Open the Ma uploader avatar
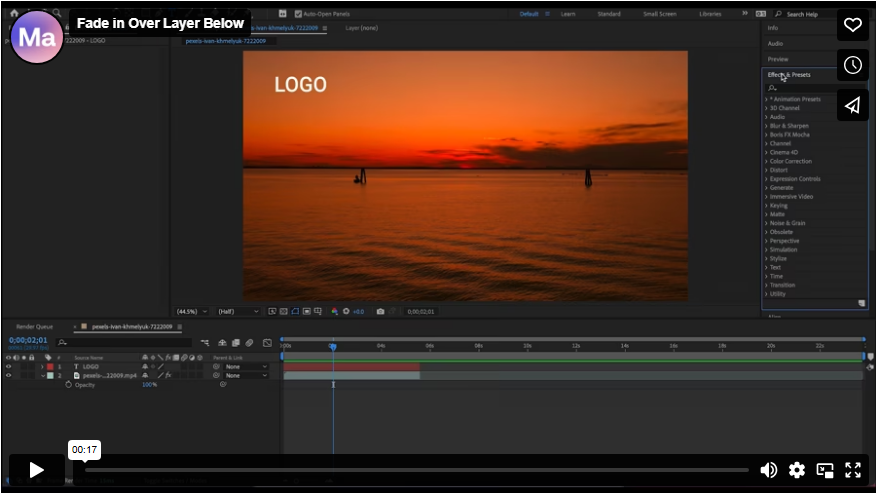The image size is (877, 494). coord(37,37)
